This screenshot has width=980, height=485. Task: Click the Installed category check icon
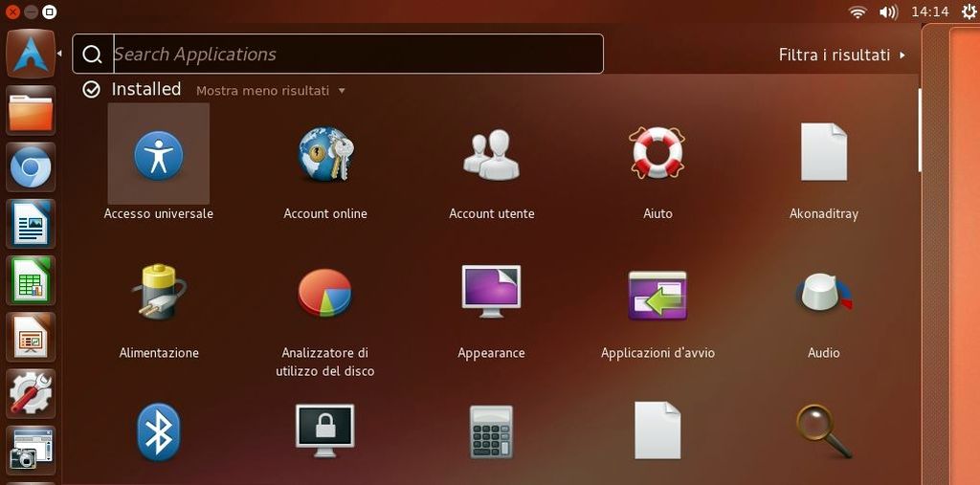coord(92,89)
